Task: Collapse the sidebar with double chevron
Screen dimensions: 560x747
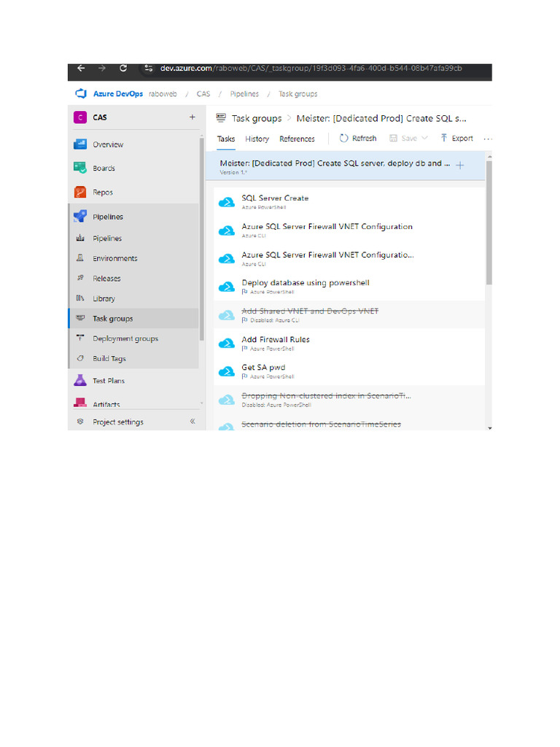Action: [192, 421]
